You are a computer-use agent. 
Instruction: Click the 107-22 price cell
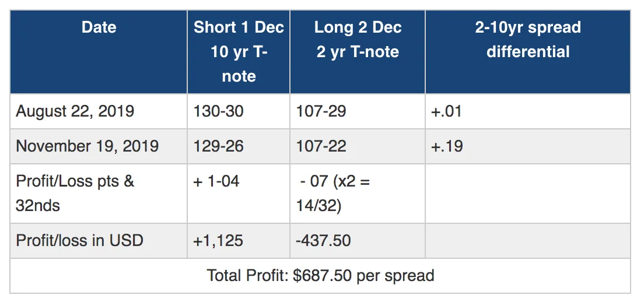coord(321,146)
